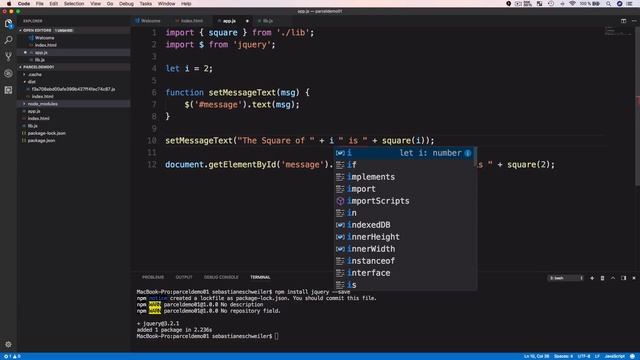Screen dimensions: 640x360
Task: Click the Wi-Fi icon in the macOS menu bar
Action: pyautogui.click(x=572, y=4)
